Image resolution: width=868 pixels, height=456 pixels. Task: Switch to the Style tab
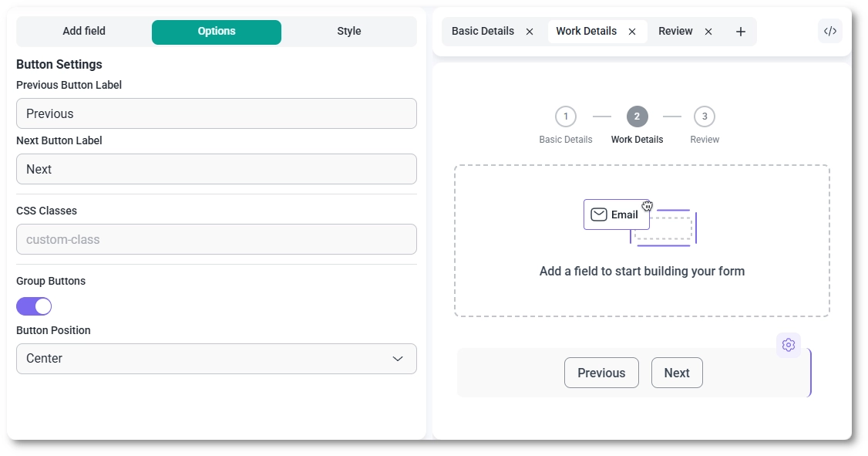pos(348,31)
